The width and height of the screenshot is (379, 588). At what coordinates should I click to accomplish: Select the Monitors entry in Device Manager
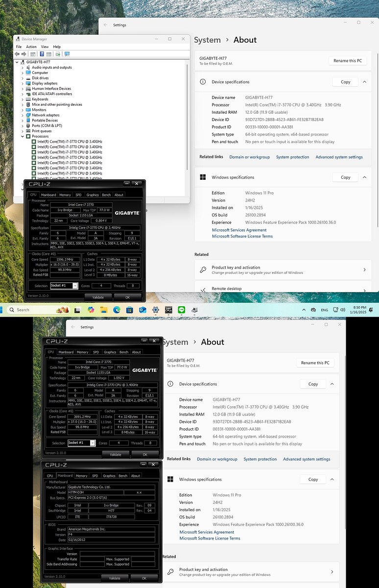(39, 110)
